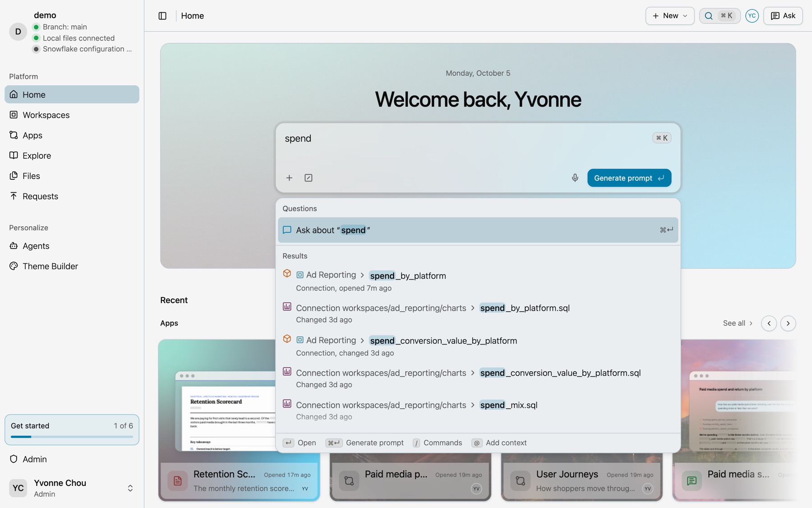Open Requests in sidebar
Viewport: 812px width, 508px height.
coord(72,196)
